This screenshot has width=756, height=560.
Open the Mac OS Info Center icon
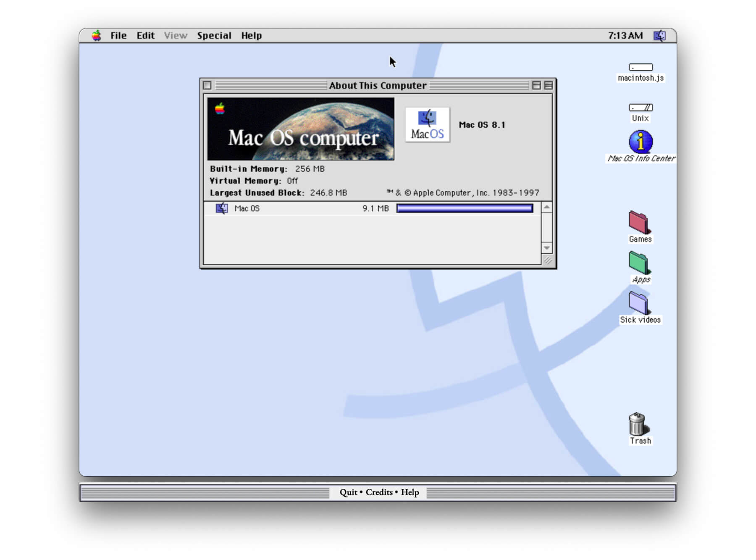tap(640, 142)
